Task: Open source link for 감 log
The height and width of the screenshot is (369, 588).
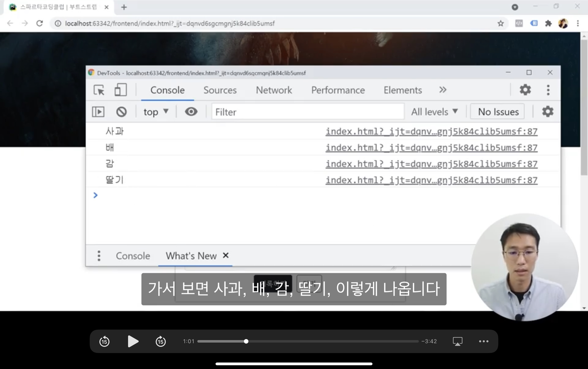Action: [x=432, y=164]
